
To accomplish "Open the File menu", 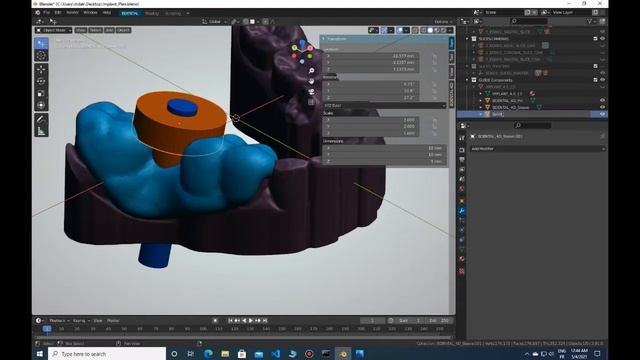I will click(47, 13).
